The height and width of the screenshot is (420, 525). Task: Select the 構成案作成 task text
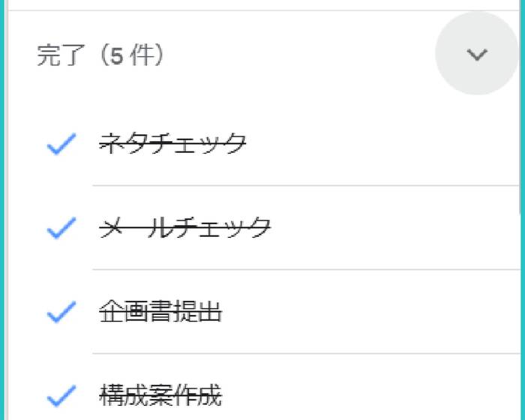[x=160, y=395]
